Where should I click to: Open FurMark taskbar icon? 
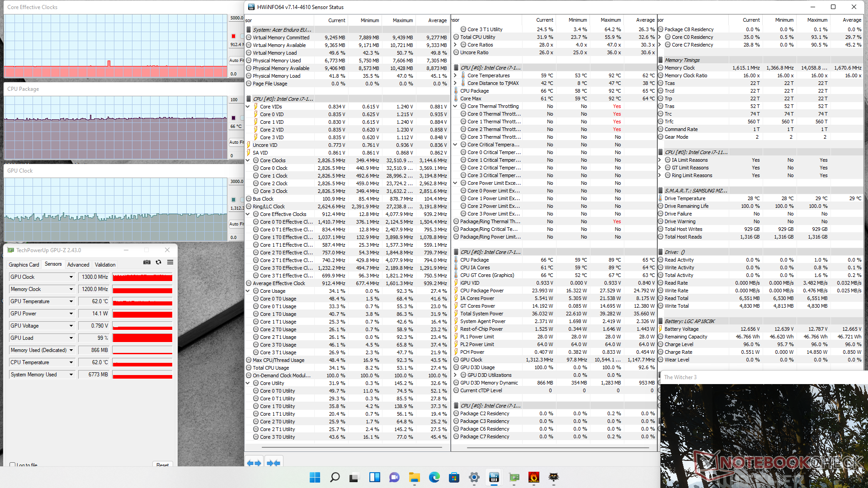point(534,477)
